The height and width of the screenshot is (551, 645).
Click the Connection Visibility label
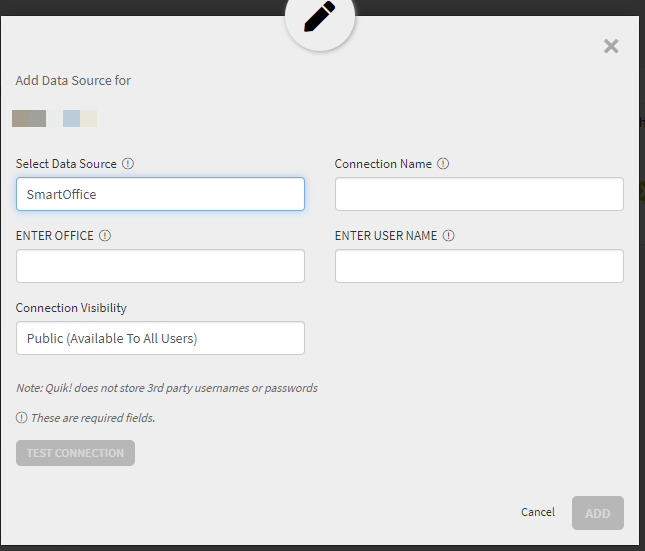pyautogui.click(x=71, y=308)
